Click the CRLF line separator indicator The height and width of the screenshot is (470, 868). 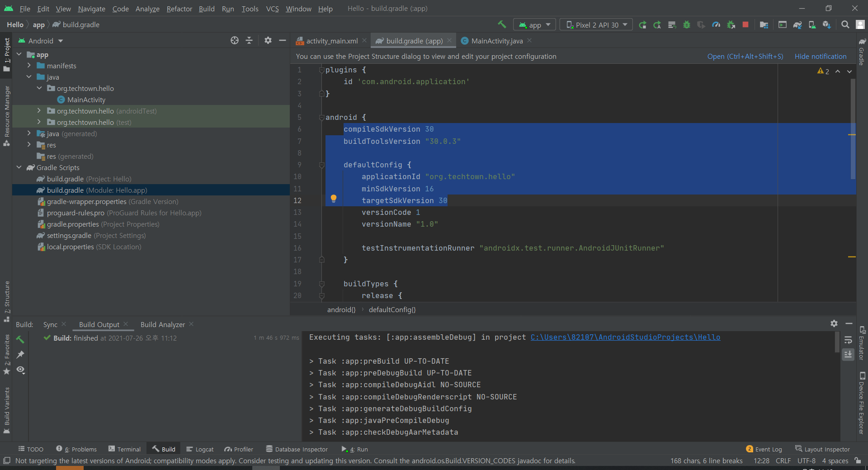[783, 461]
